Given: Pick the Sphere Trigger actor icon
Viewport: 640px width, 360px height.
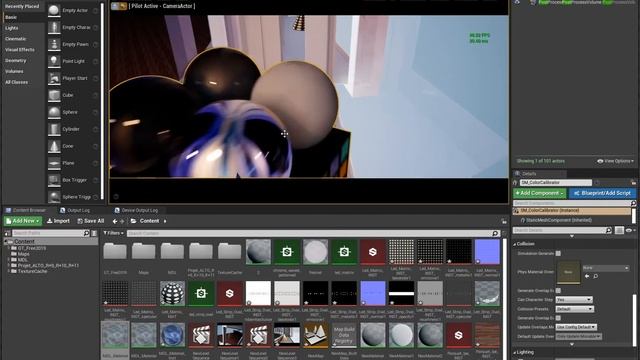Looking at the screenshot, I should tap(54, 197).
